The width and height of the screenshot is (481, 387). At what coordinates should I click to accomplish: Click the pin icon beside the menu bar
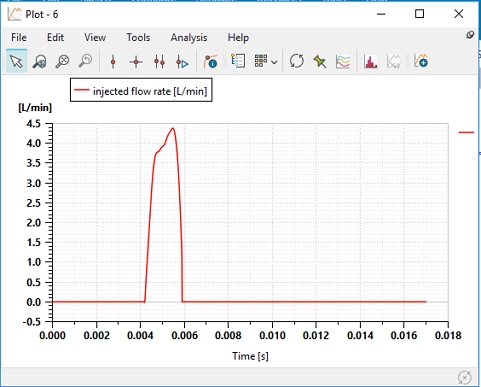click(470, 35)
